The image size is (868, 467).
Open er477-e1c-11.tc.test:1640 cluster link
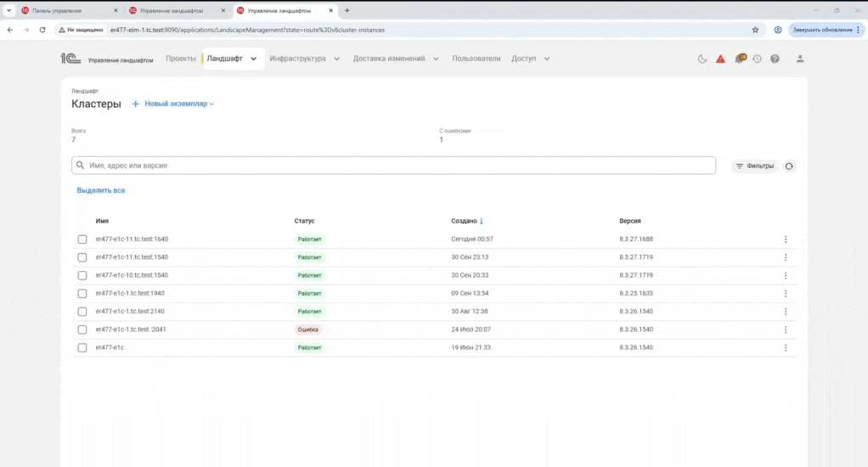[x=132, y=239]
